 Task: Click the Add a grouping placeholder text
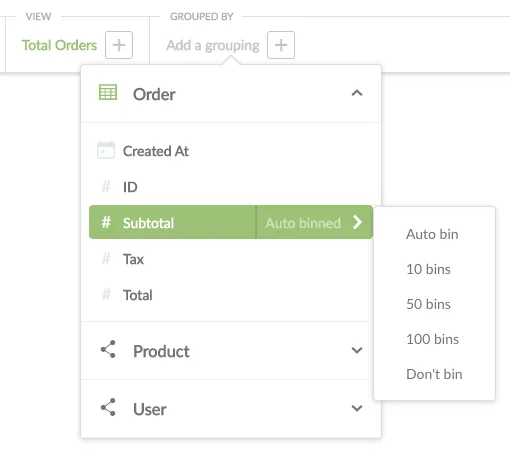click(213, 46)
